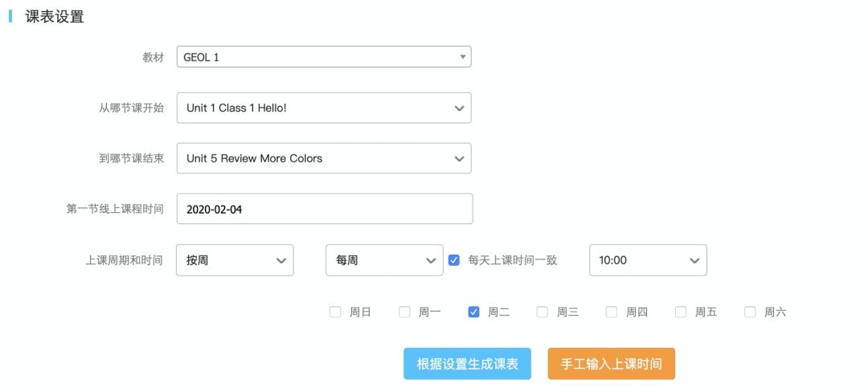
Task: Enable the 周六 checkbox
Action: point(750,312)
